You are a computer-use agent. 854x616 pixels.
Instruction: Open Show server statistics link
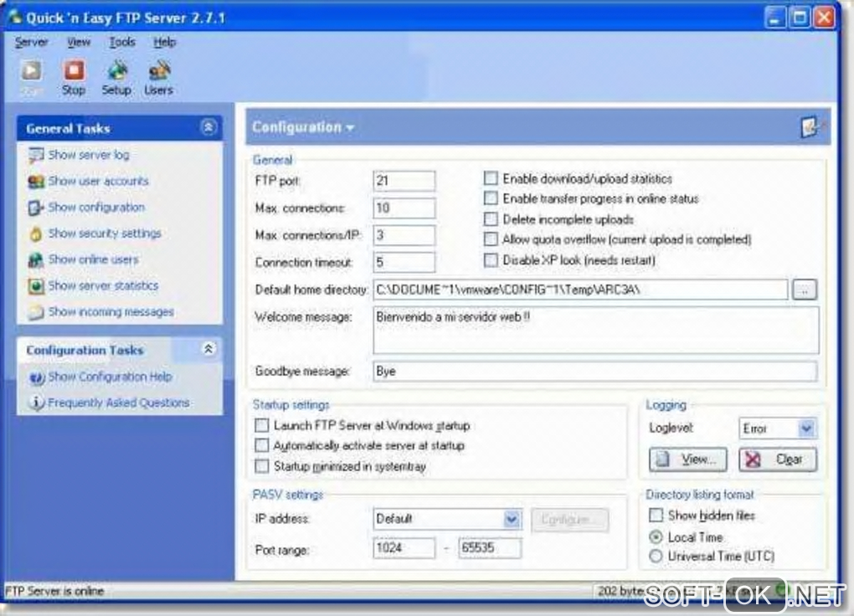pos(103,286)
